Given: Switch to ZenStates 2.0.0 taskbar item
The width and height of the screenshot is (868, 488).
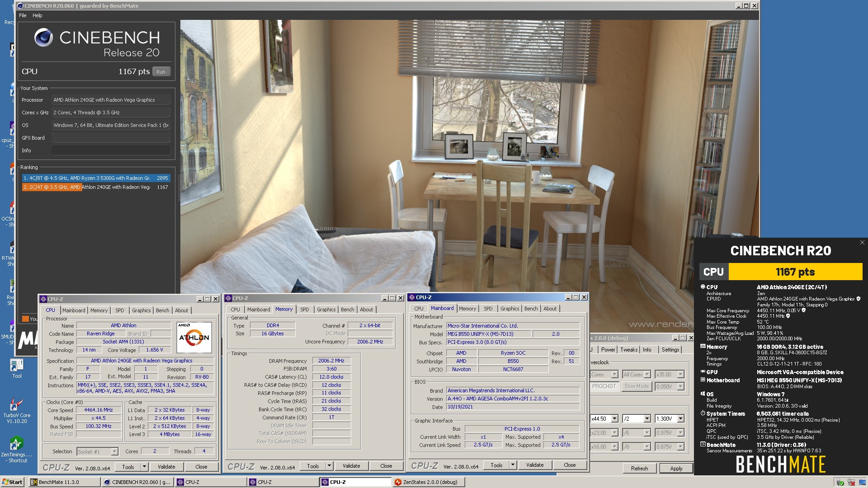Looking at the screenshot, I should tap(429, 482).
